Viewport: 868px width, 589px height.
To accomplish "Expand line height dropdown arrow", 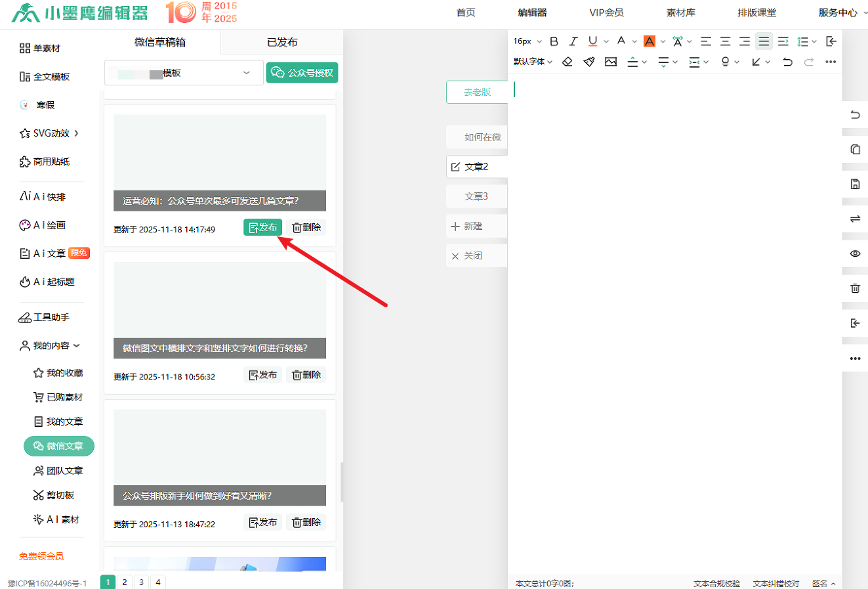I will 814,41.
